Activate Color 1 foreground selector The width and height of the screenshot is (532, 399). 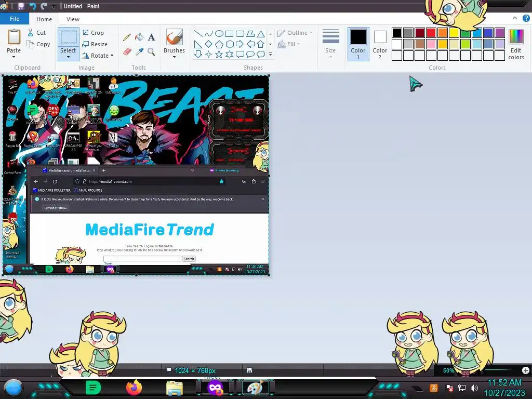pos(358,44)
